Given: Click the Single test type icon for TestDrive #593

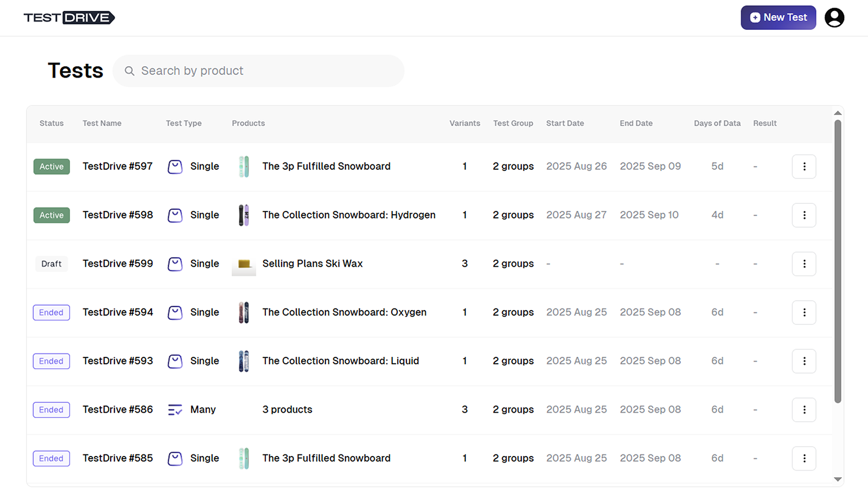Looking at the screenshot, I should (x=175, y=361).
